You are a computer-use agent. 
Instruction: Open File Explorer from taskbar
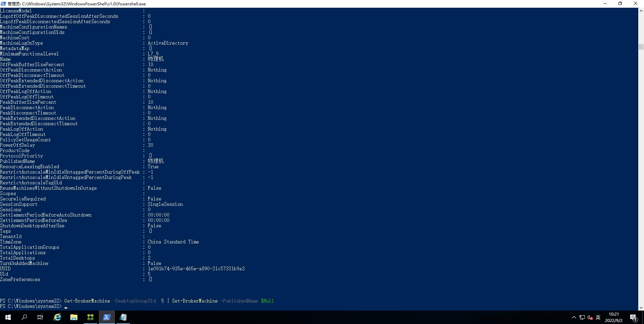click(74, 317)
